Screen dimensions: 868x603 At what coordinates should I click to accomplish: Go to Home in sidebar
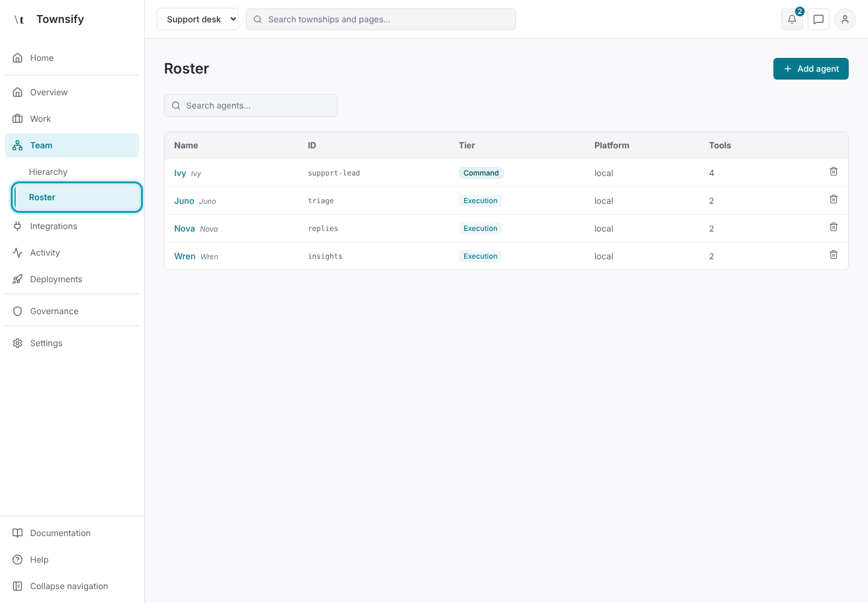pos(72,58)
